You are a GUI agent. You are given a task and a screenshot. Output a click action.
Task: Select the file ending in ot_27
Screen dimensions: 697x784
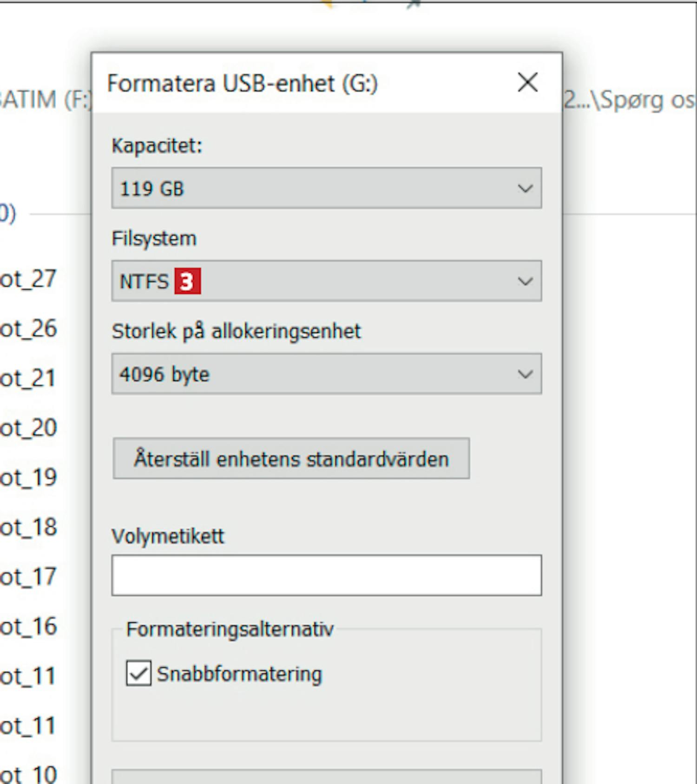click(x=28, y=279)
